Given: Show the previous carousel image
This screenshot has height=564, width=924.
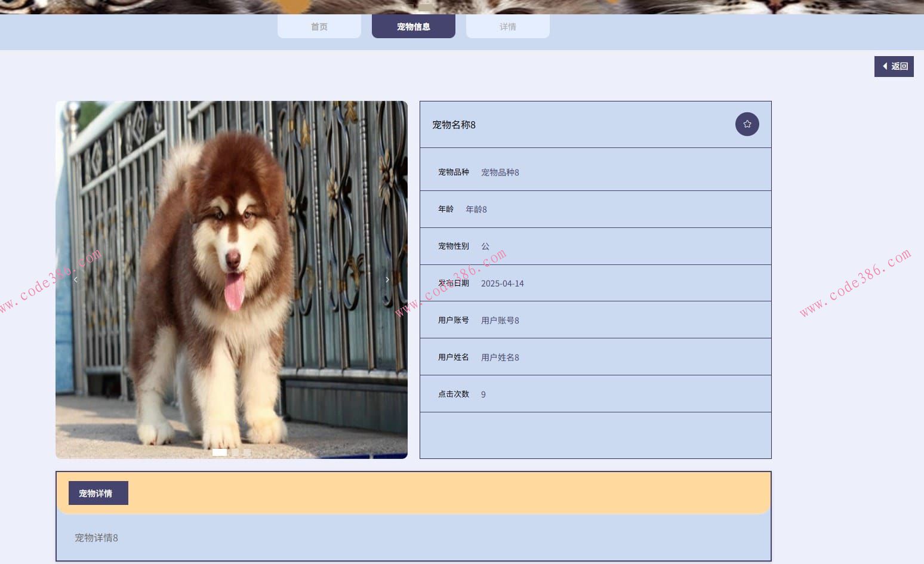Looking at the screenshot, I should (x=75, y=279).
